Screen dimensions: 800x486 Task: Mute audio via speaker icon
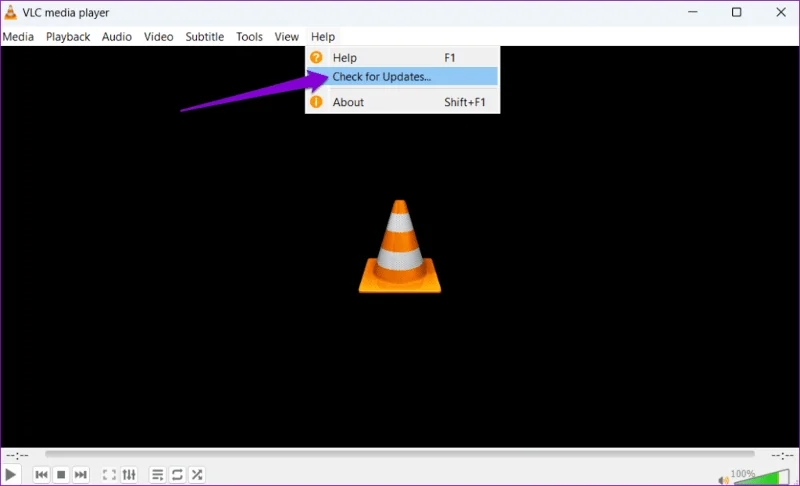tap(723, 480)
